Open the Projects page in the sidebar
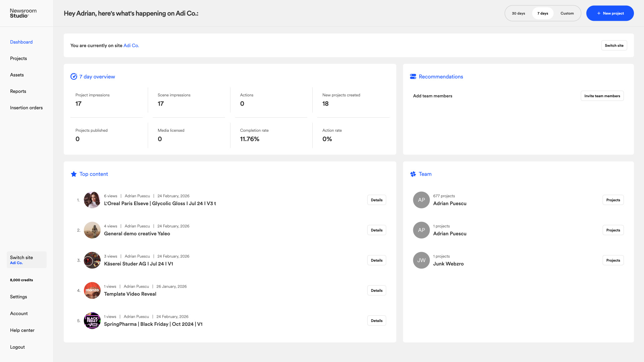Viewport: 644px width, 362px height. (x=18, y=58)
